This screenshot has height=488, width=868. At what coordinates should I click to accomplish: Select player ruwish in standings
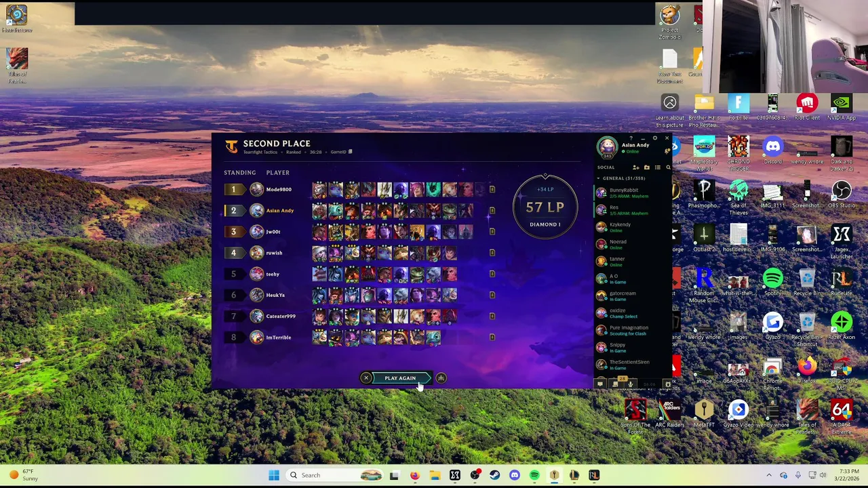point(274,253)
